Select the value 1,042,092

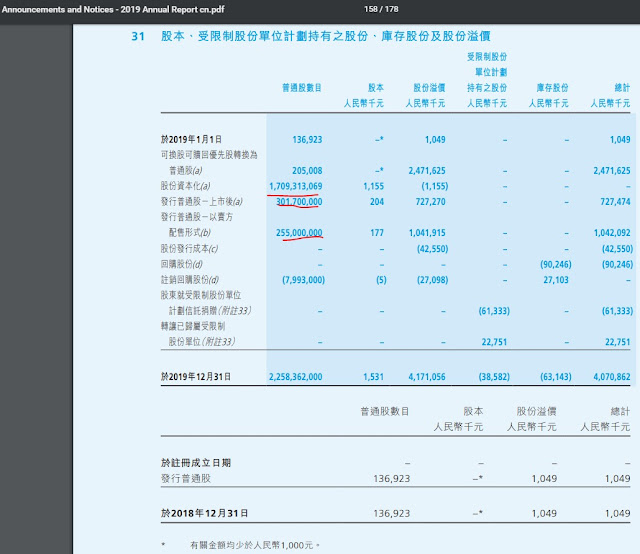[611, 233]
